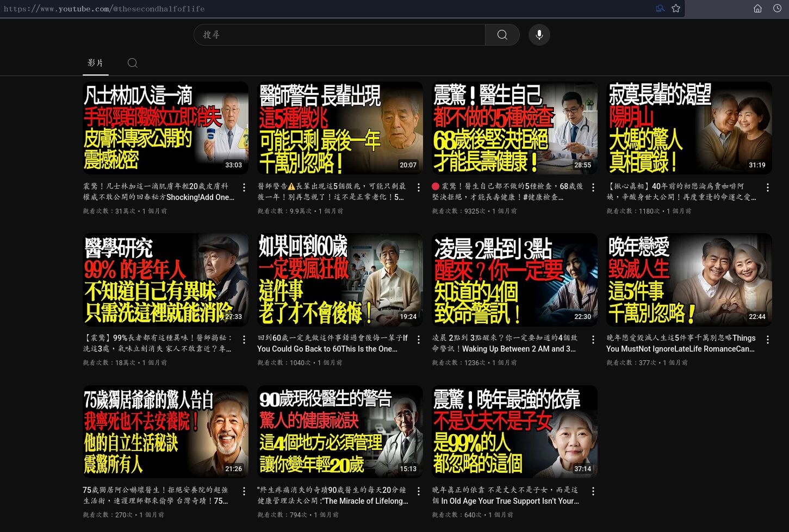
Task: Open menu for 回到60歲 video
Action: coord(419,340)
